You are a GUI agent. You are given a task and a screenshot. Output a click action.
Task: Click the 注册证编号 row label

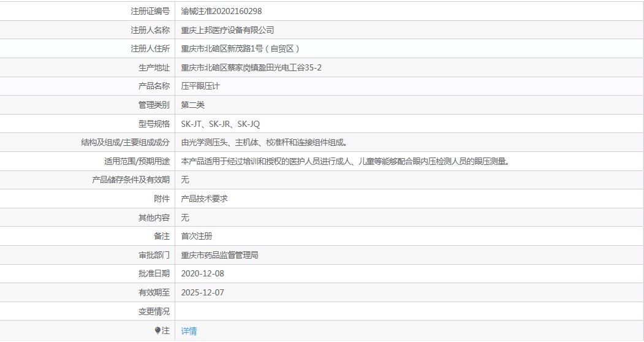[x=150, y=11]
